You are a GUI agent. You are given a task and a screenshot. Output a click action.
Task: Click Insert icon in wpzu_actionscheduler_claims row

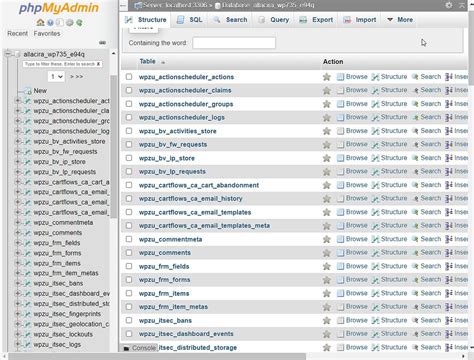[449, 90]
